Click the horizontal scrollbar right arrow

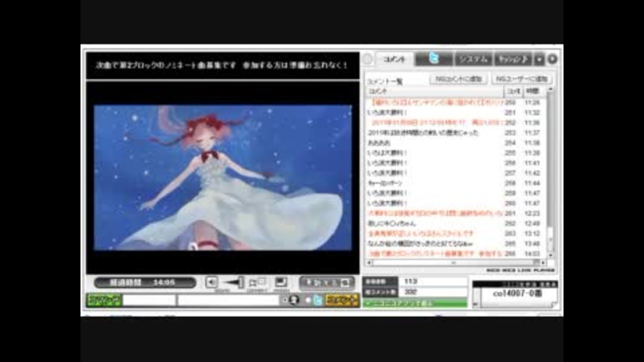pos(544,263)
